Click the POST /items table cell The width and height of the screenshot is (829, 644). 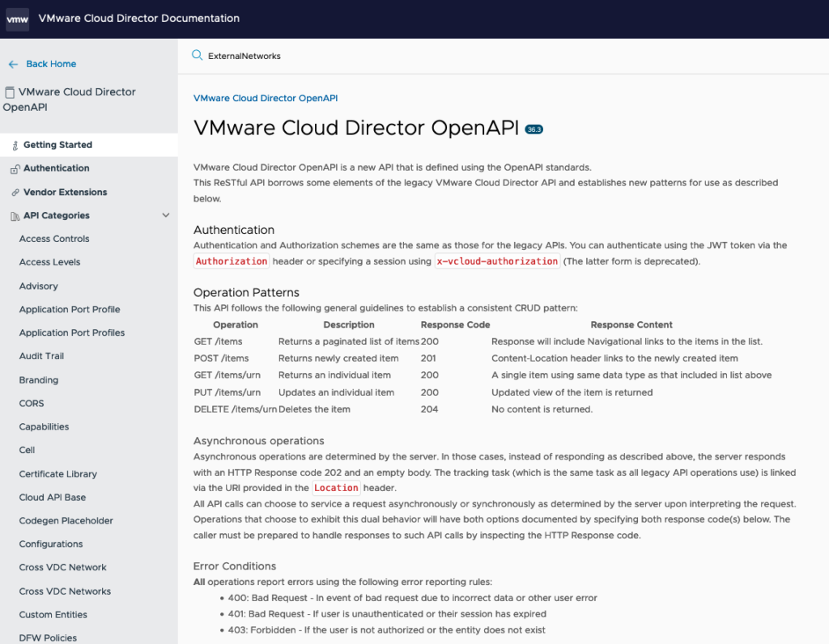(222, 358)
